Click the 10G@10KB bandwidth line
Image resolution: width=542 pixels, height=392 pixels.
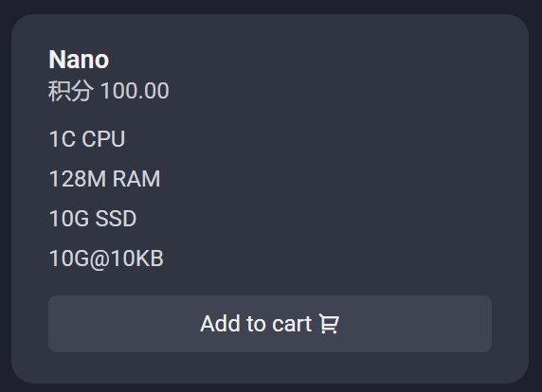(x=106, y=258)
